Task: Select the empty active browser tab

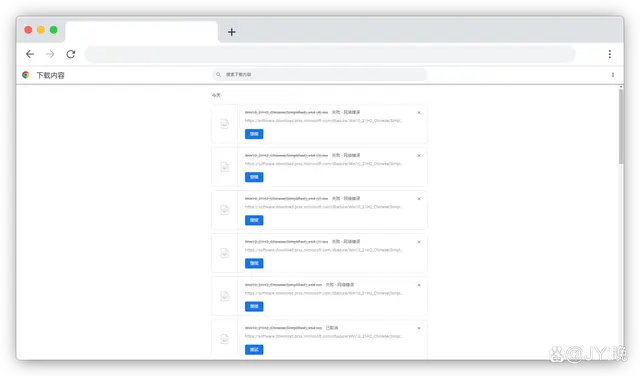Action: 141,32
